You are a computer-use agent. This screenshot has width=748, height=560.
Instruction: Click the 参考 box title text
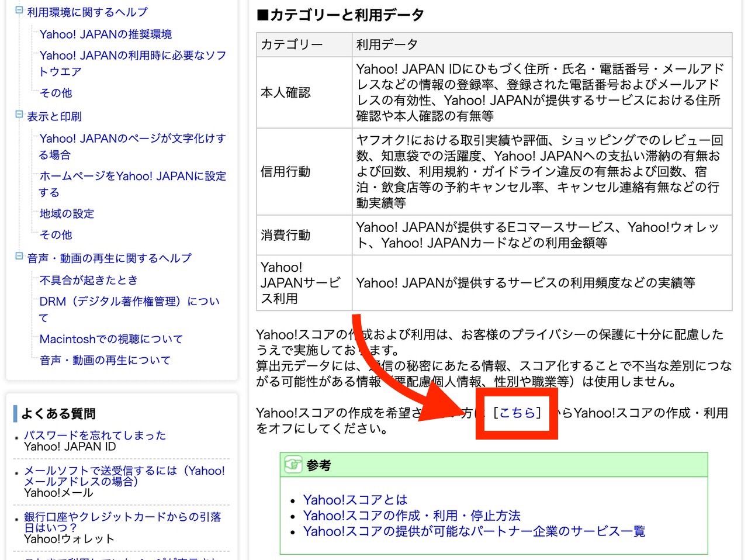(319, 465)
